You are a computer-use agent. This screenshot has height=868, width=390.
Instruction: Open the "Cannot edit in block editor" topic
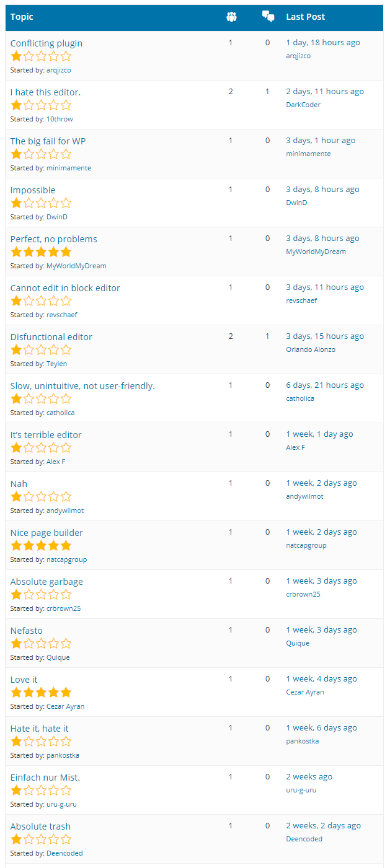tap(65, 288)
